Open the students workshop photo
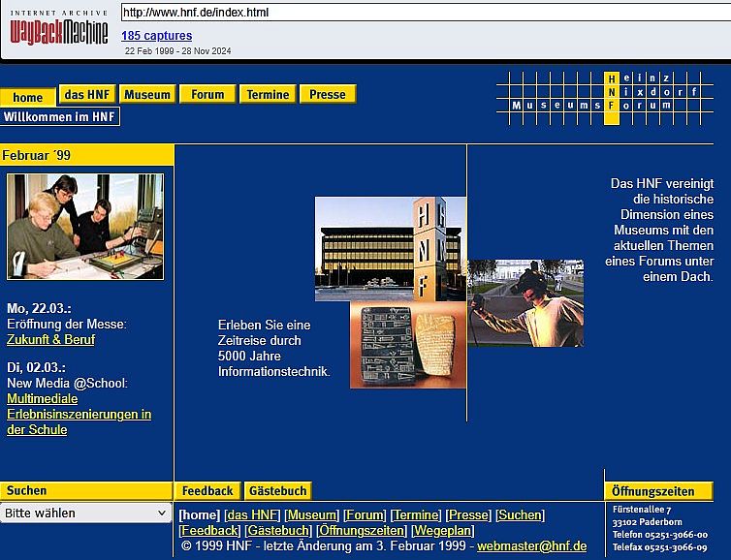 pos(85,227)
